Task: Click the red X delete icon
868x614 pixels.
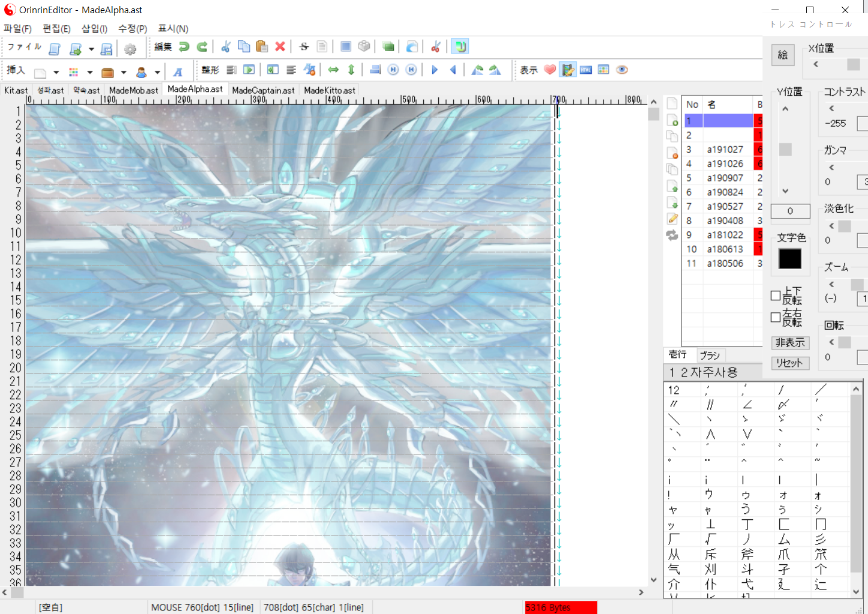Action: 280,47
